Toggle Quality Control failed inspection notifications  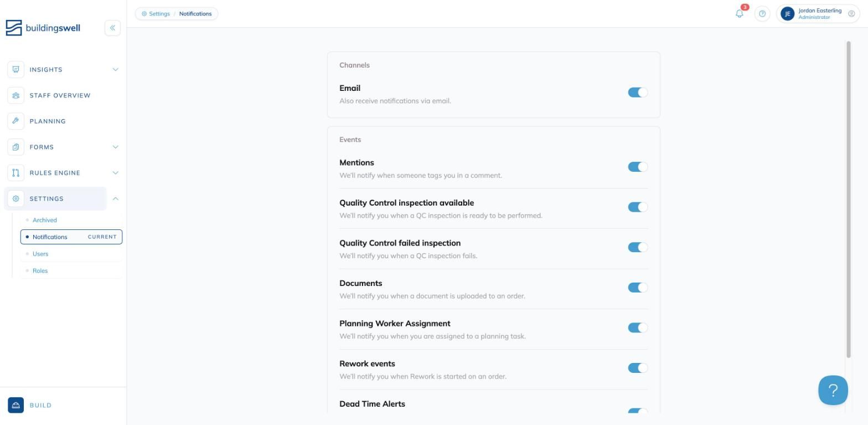coord(638,247)
